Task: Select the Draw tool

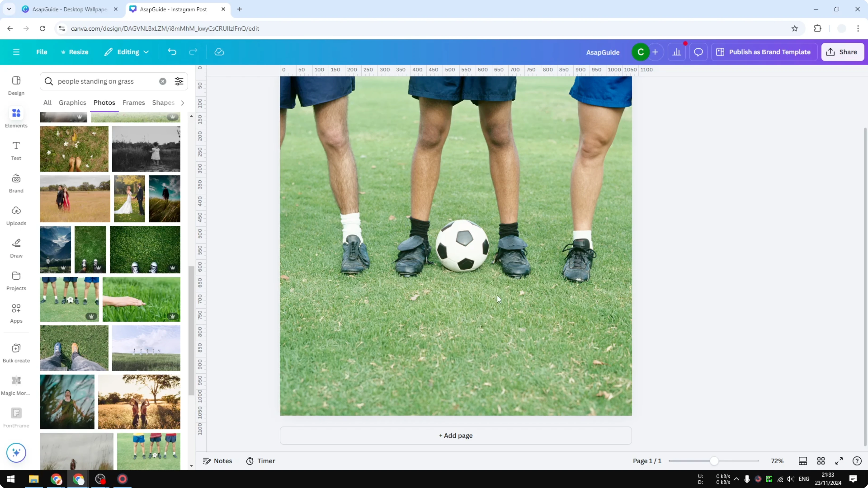Action: (16, 248)
